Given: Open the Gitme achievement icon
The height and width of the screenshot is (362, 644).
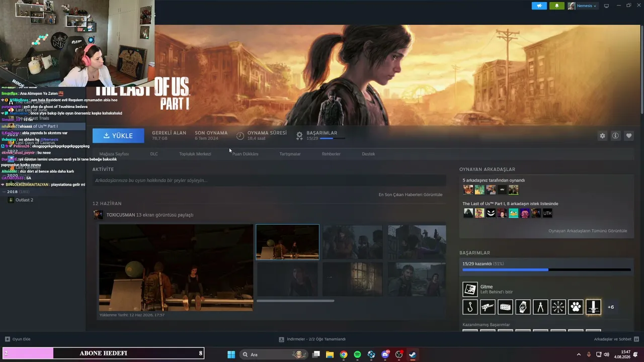Looking at the screenshot, I should (x=470, y=289).
